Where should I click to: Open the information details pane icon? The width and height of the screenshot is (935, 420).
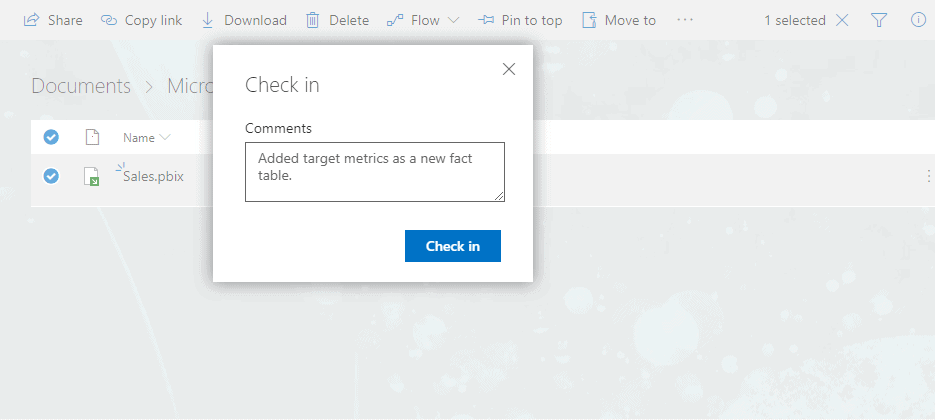point(918,20)
